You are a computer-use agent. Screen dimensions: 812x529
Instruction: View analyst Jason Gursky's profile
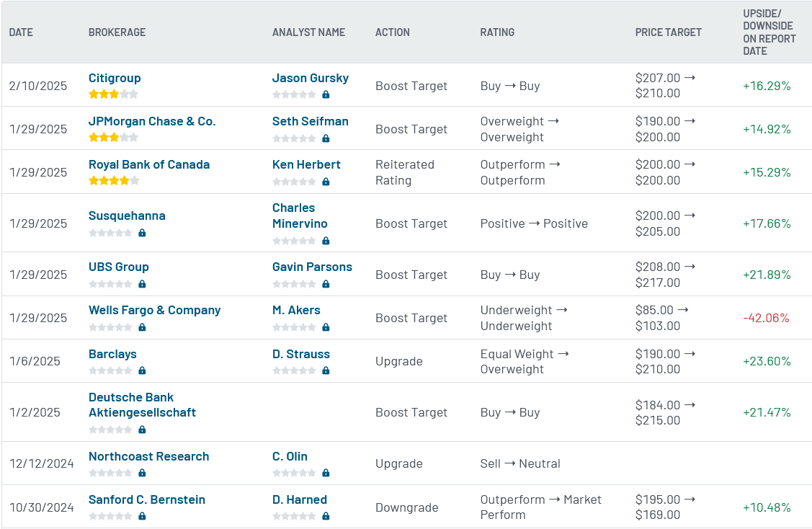(x=311, y=79)
